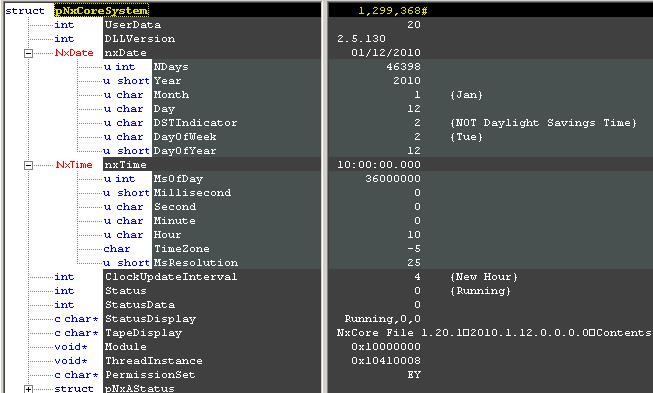Viewport: 653px width, 393px height.
Task: Click the 1,299,368# header value
Action: 393,10
